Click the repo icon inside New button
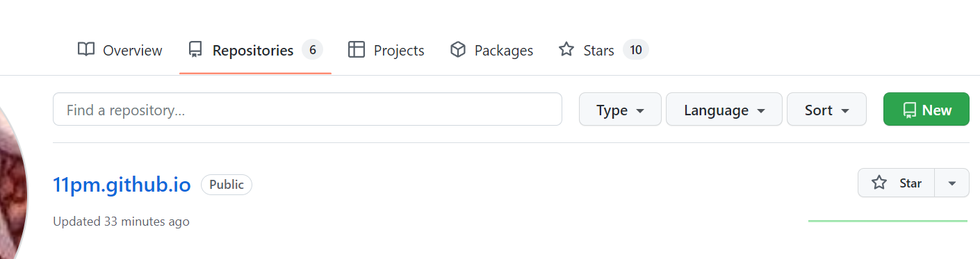 (909, 110)
